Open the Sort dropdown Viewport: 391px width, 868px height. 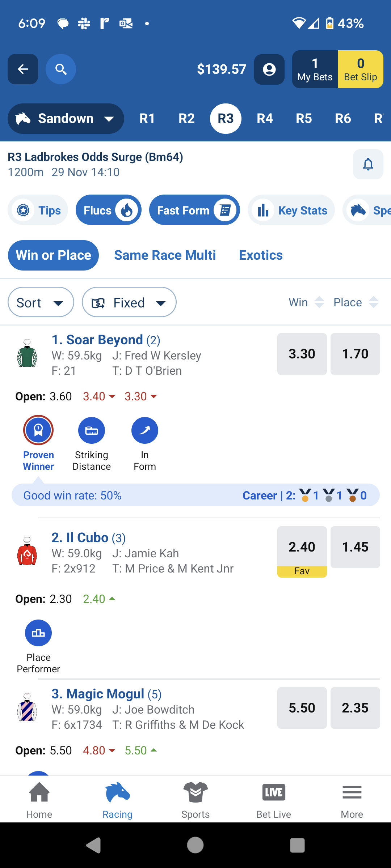[41, 302]
